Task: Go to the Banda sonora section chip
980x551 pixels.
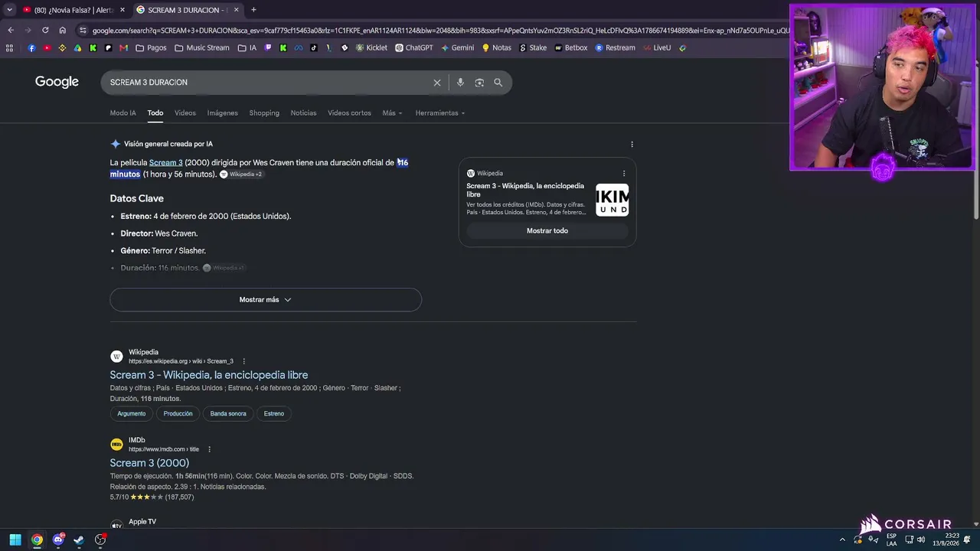Action: [x=228, y=414]
